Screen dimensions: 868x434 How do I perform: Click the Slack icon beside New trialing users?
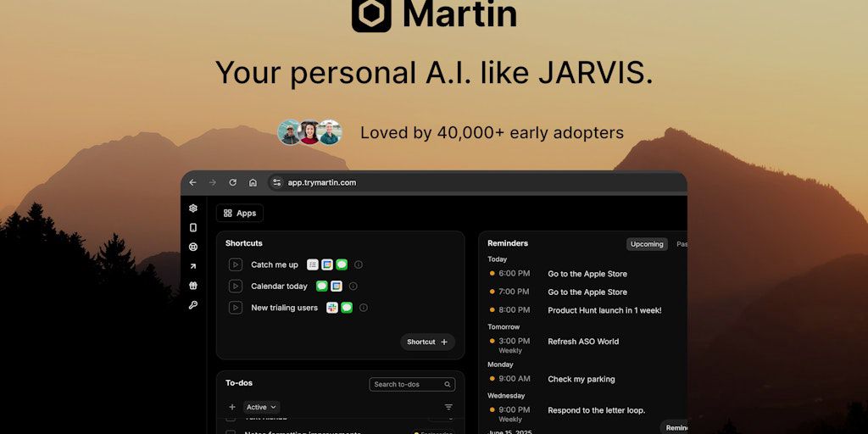tap(332, 308)
